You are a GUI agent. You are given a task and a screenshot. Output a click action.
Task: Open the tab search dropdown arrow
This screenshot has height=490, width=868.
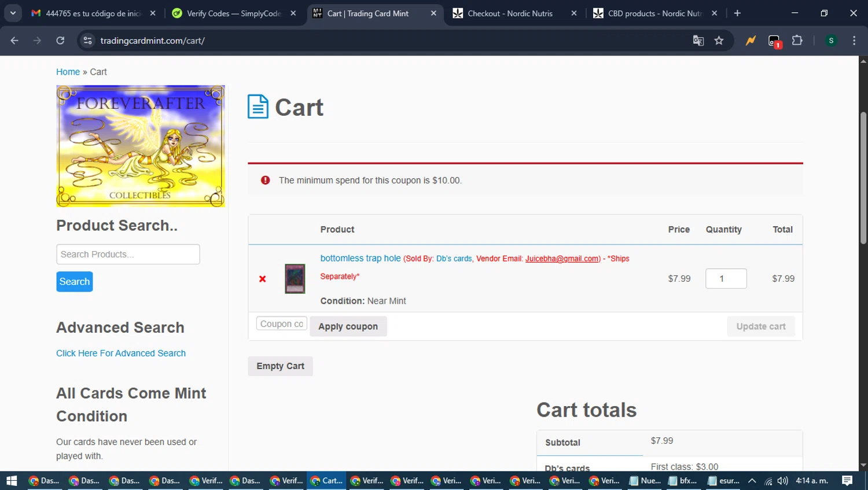(x=13, y=13)
